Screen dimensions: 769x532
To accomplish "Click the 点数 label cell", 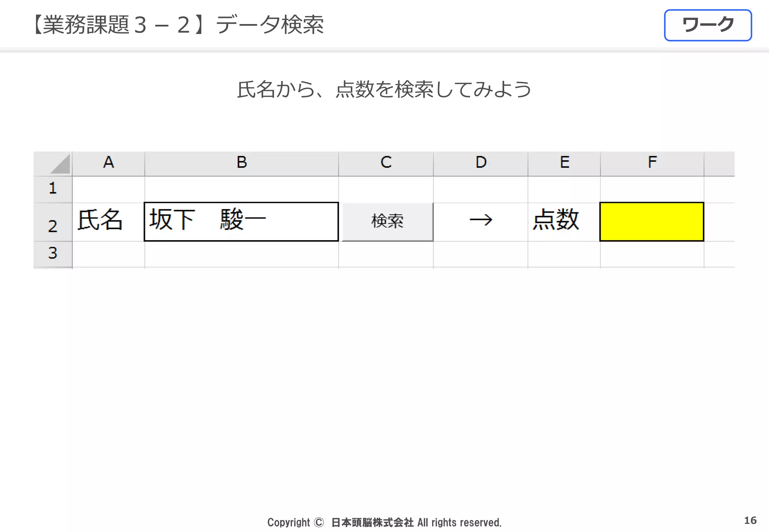I will point(564,222).
